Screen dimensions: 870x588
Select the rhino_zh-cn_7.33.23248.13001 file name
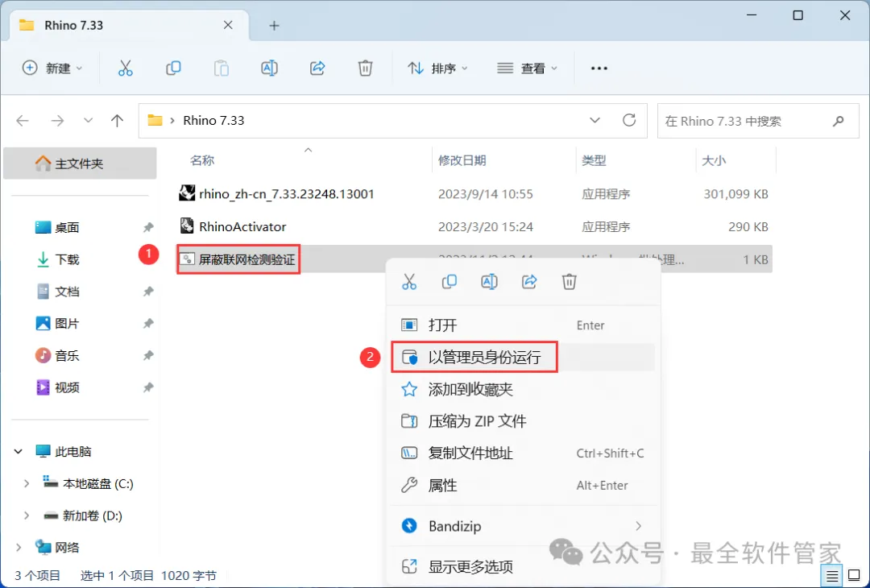point(286,193)
